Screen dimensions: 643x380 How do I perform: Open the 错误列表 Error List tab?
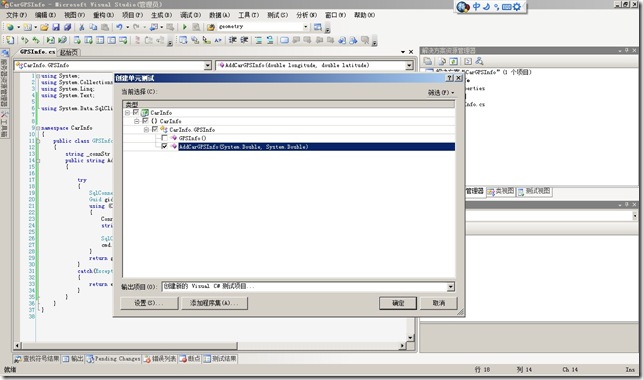[x=160, y=359]
